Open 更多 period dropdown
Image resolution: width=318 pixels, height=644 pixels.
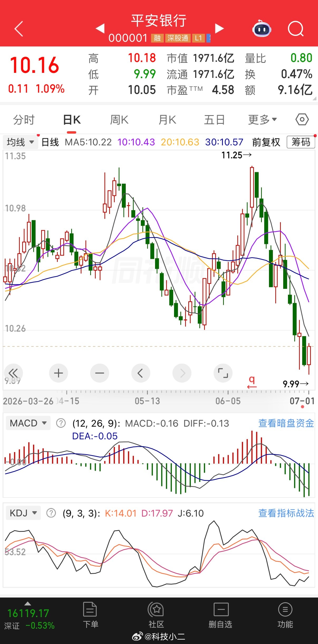click(262, 120)
